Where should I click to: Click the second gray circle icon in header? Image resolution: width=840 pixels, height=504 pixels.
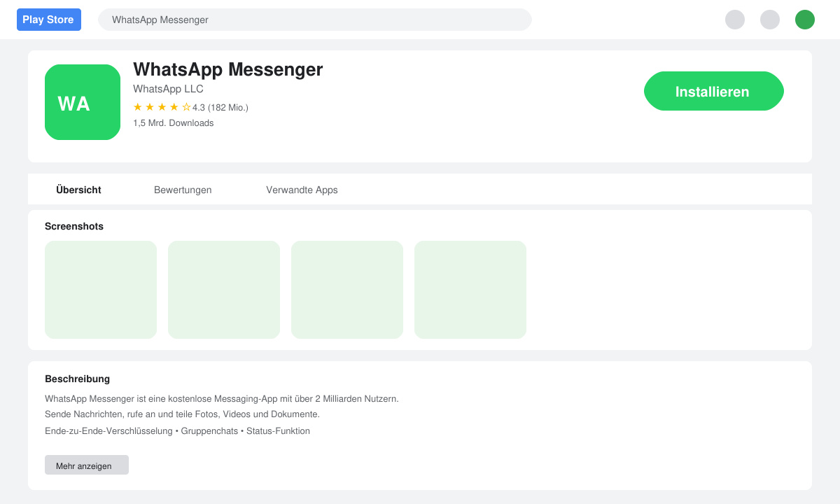point(770,20)
